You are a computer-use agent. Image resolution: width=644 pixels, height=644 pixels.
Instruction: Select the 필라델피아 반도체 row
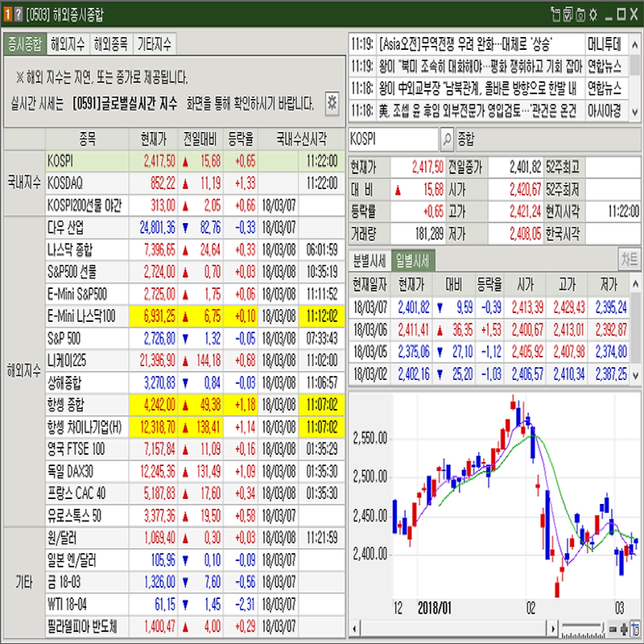pos(195,627)
